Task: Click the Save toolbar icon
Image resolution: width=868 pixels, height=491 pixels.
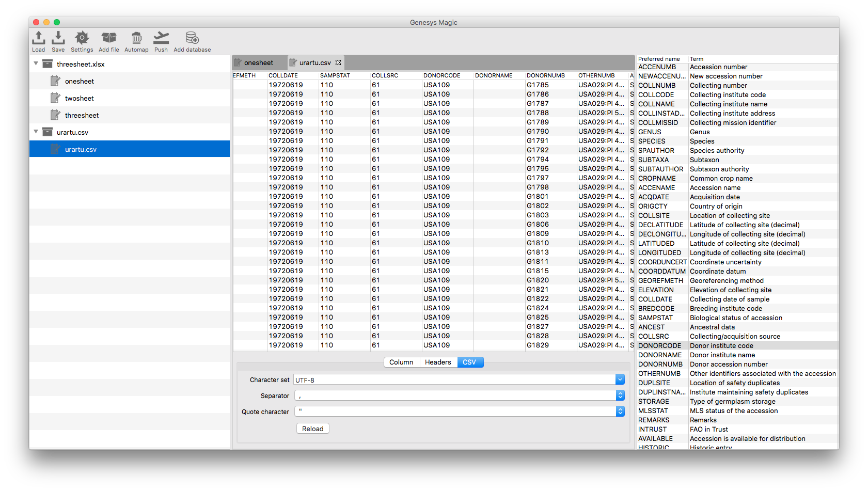Action: point(58,41)
